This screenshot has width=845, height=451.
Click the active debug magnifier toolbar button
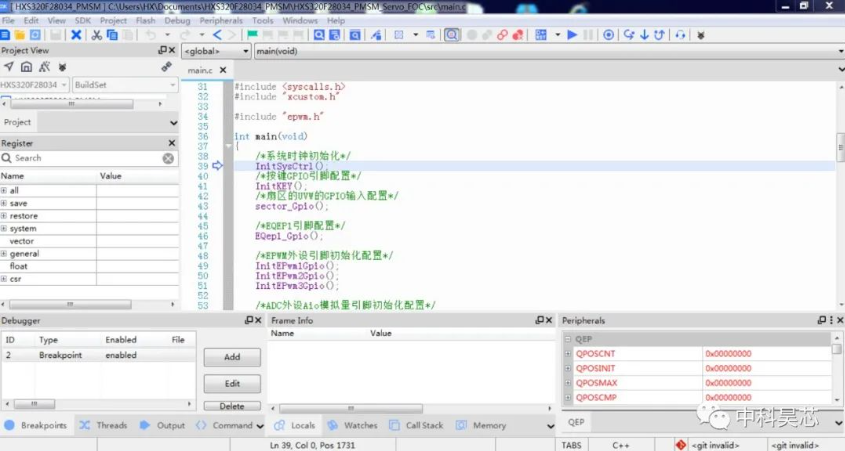(x=452, y=35)
